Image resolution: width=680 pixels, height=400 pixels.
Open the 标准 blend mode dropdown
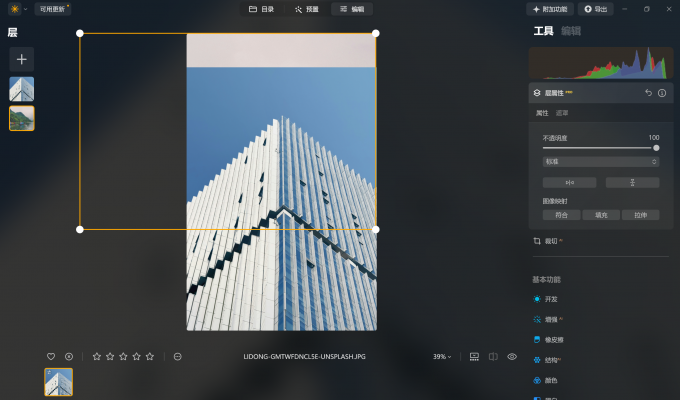point(601,161)
